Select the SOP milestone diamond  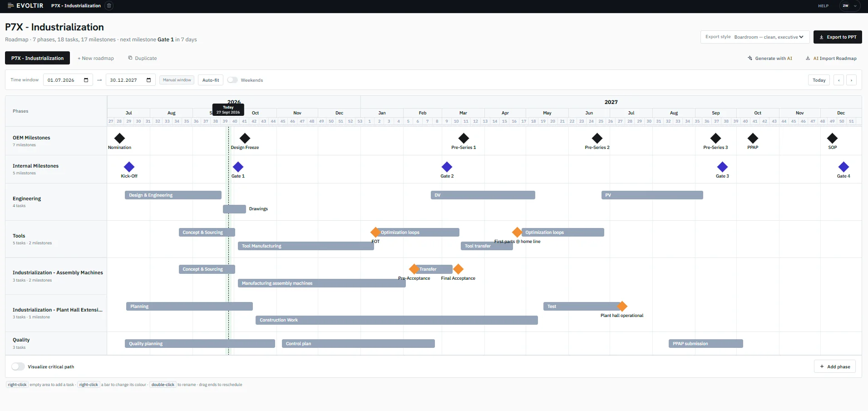click(x=832, y=138)
